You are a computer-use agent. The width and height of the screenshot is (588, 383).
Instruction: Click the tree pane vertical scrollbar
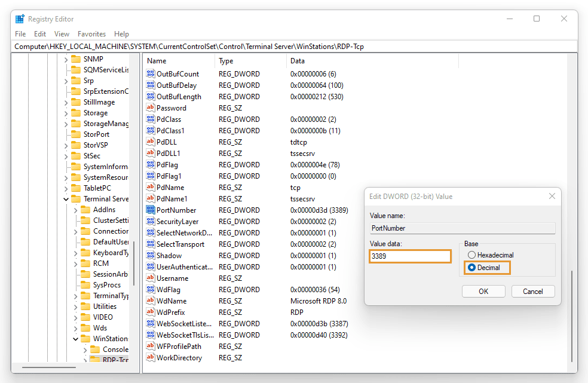pyautogui.click(x=133, y=262)
